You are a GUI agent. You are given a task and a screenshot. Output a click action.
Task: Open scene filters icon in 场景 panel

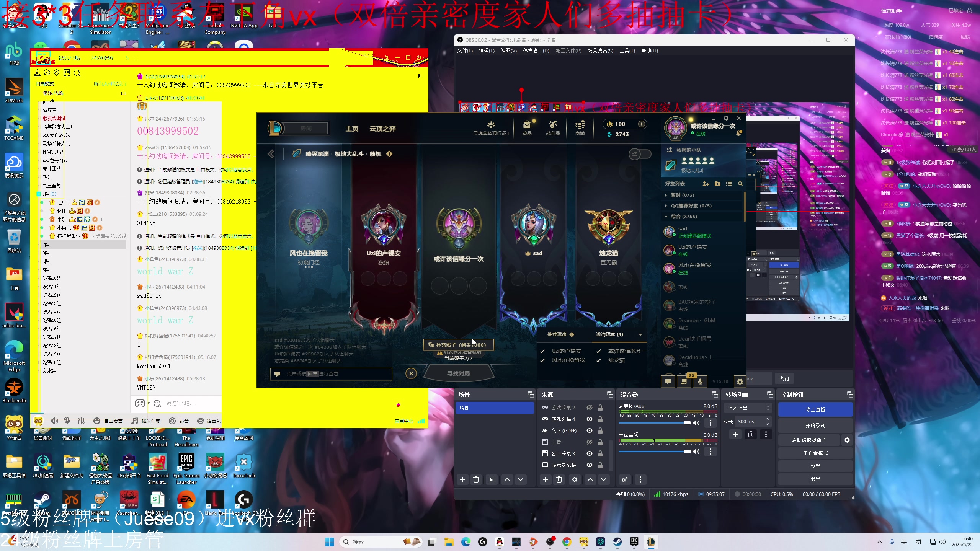pyautogui.click(x=492, y=479)
